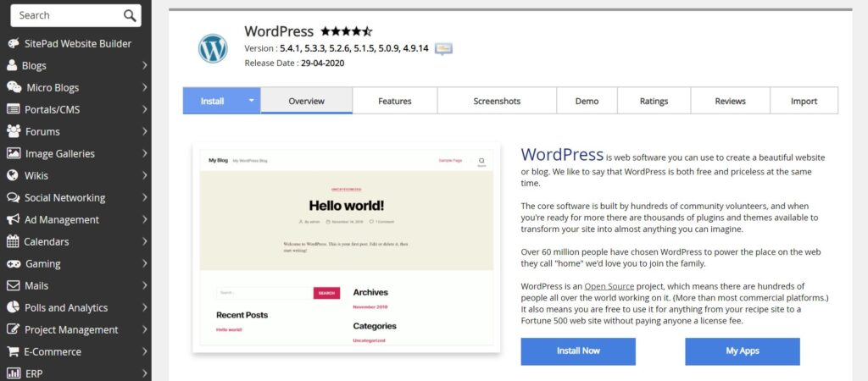Click the WordPress heading in description
Image resolution: width=868 pixels, height=381 pixels.
[x=562, y=154]
